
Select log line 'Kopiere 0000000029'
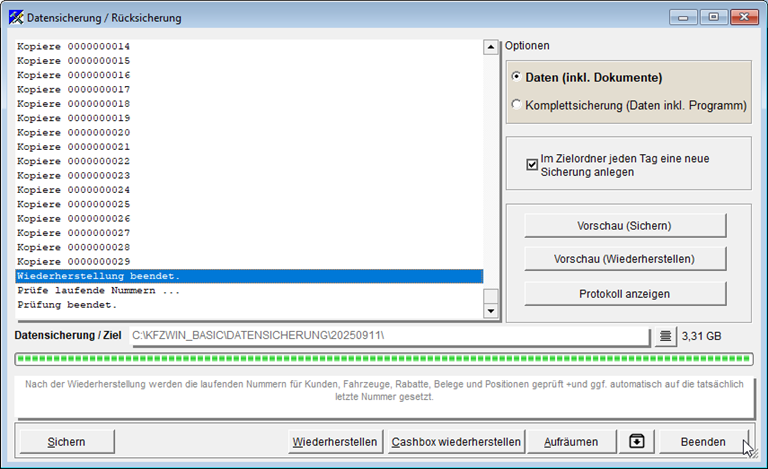pos(249,261)
